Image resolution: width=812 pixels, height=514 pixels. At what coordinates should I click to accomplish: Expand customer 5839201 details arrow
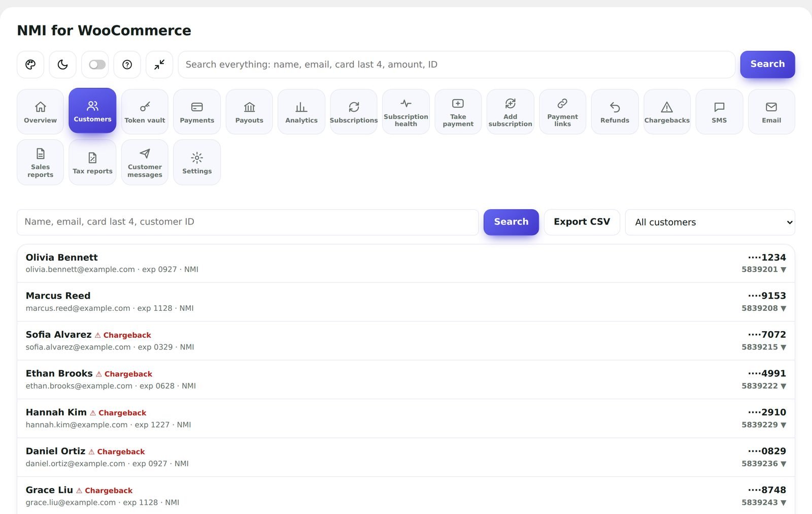(784, 270)
